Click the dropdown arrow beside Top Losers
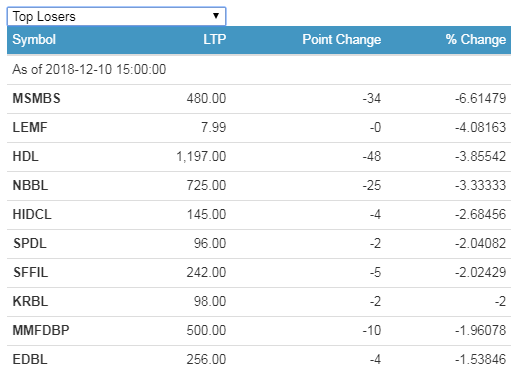This screenshot has height=373, width=519. (216, 16)
